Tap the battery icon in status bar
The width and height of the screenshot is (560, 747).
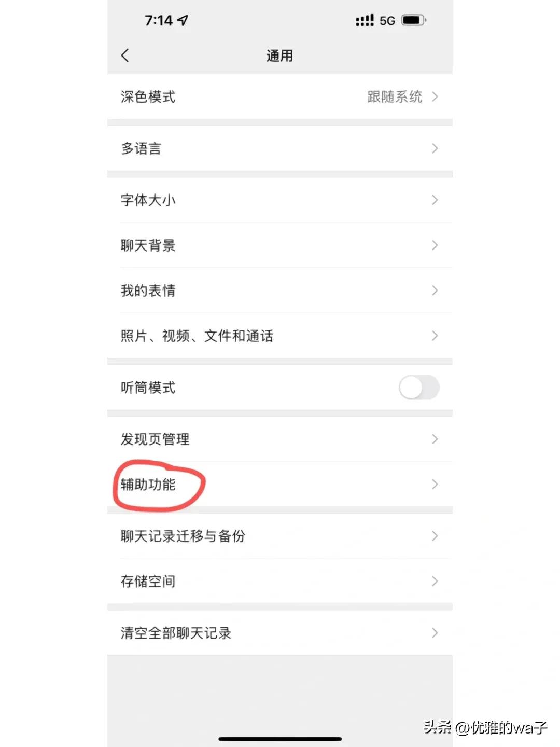tap(412, 20)
